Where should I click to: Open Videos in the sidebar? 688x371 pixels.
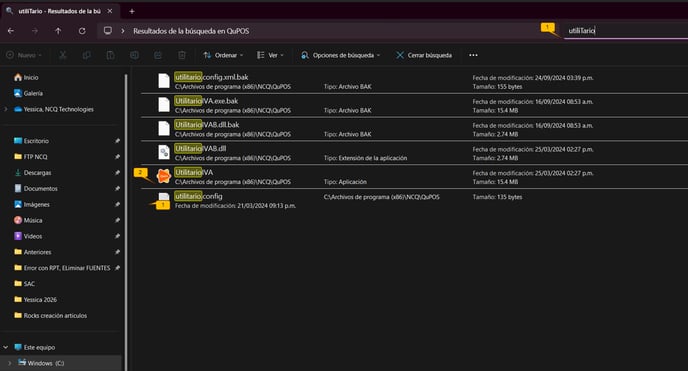tap(28, 236)
